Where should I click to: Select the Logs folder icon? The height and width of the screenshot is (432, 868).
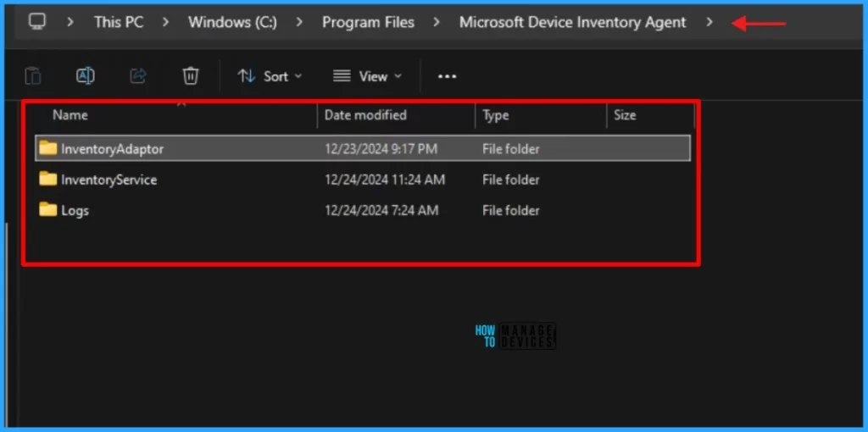[48, 210]
